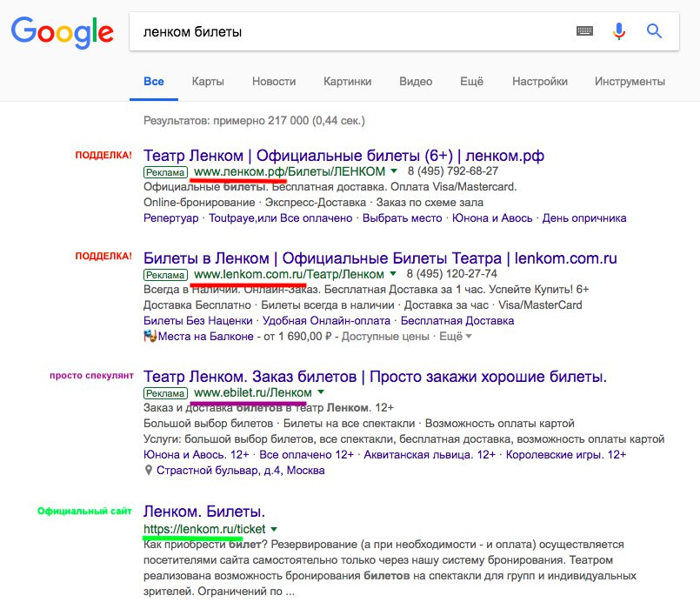Open Инструменты search tools
This screenshot has width=700, height=609.
coord(630,82)
